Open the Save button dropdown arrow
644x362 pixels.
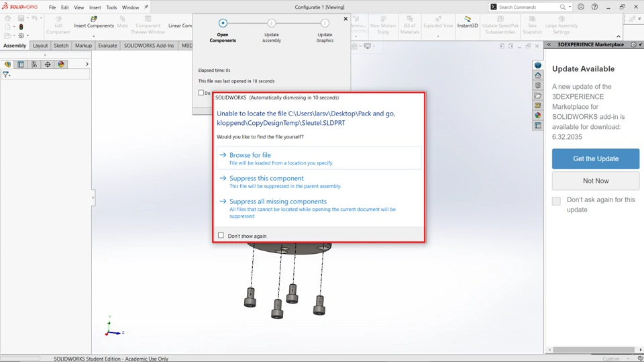click(28, 18)
